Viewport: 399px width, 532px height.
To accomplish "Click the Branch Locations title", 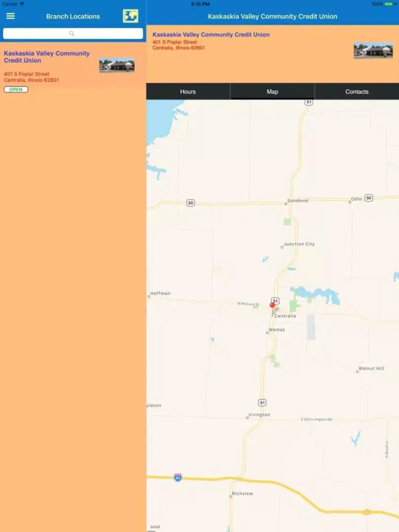I will click(x=73, y=16).
